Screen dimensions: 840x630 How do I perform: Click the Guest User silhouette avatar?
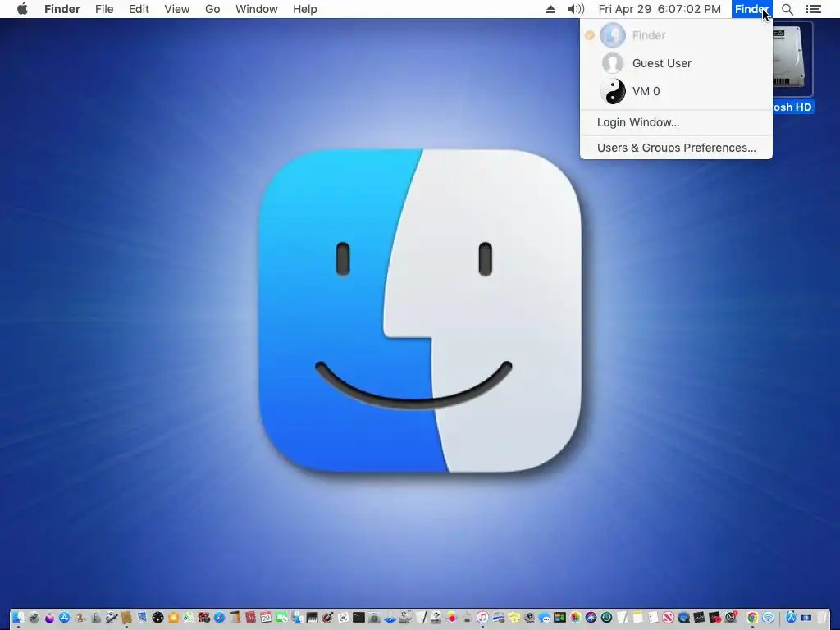(612, 63)
